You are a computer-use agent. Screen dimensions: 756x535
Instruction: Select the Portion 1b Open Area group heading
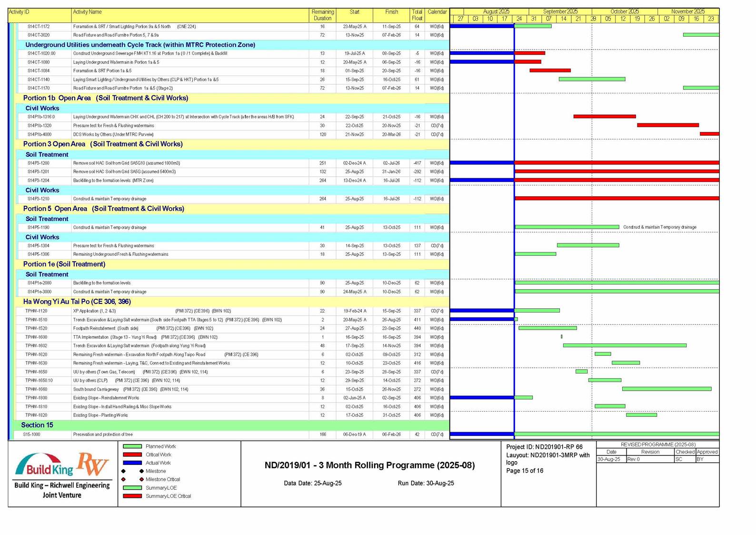point(106,98)
